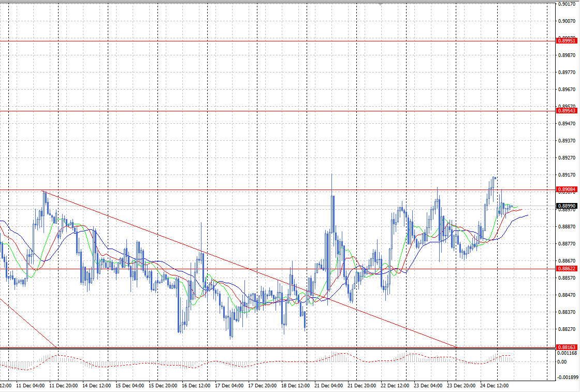Click the 22 Dec 12:00 time label
Image resolution: width=580 pixels, height=392 pixels.
395,386
